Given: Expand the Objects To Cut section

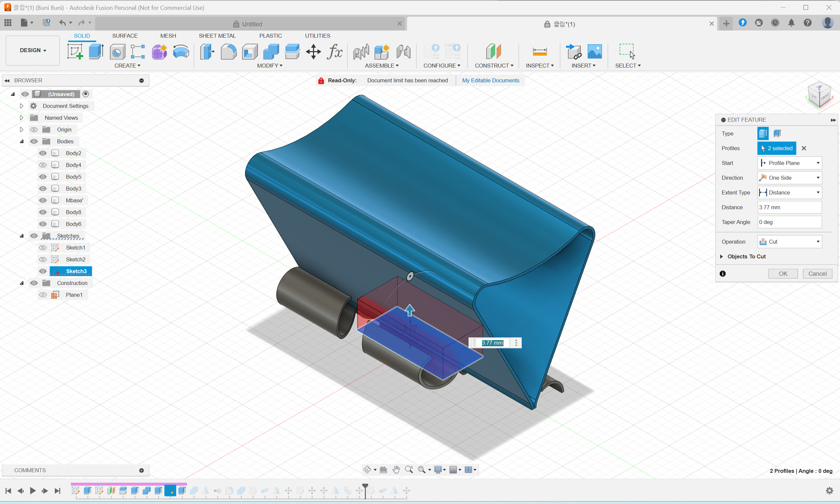Looking at the screenshot, I should [722, 256].
